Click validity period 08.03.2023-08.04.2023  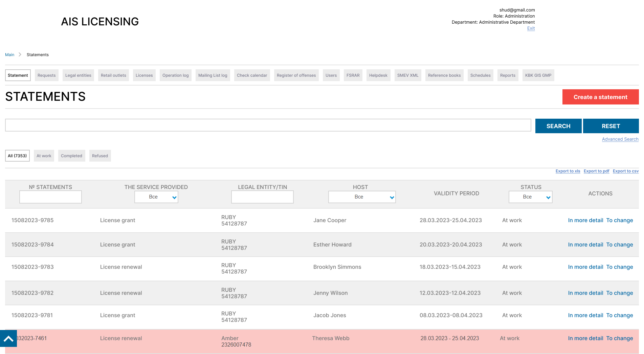[451, 315]
